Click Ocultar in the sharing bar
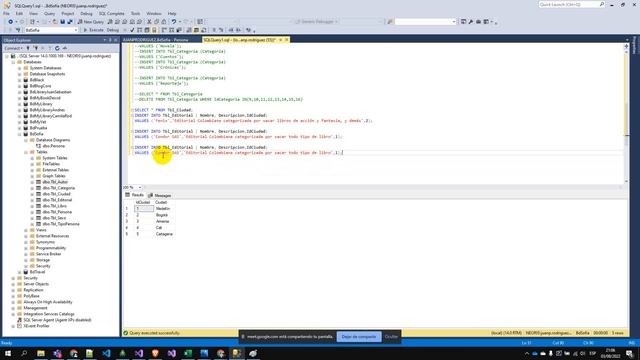640x360 pixels. (391, 337)
